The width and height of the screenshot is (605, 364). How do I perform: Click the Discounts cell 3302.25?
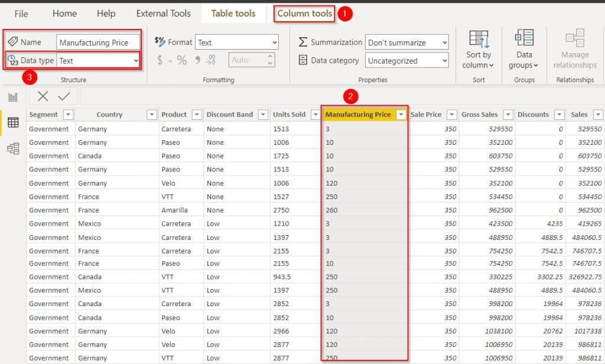click(x=550, y=277)
